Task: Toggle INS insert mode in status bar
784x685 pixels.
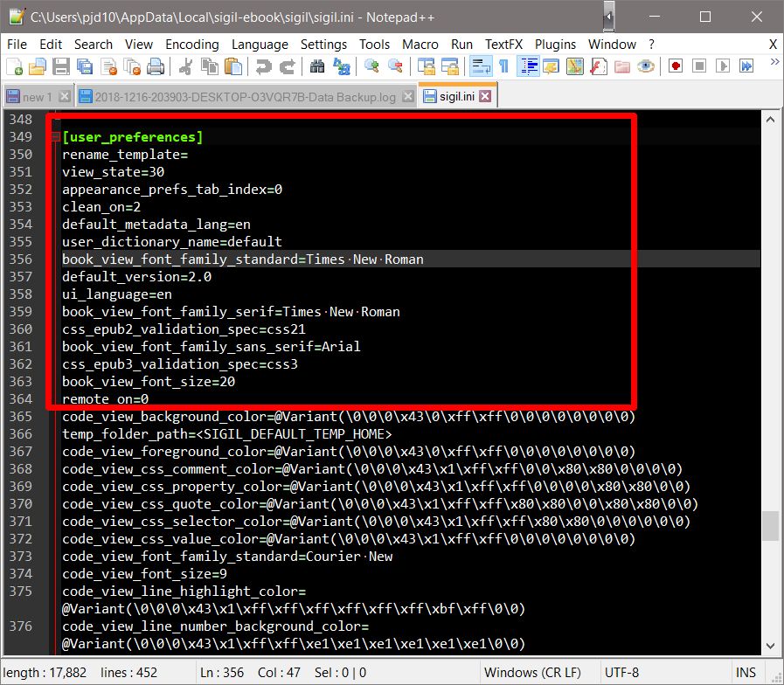Action: click(746, 673)
